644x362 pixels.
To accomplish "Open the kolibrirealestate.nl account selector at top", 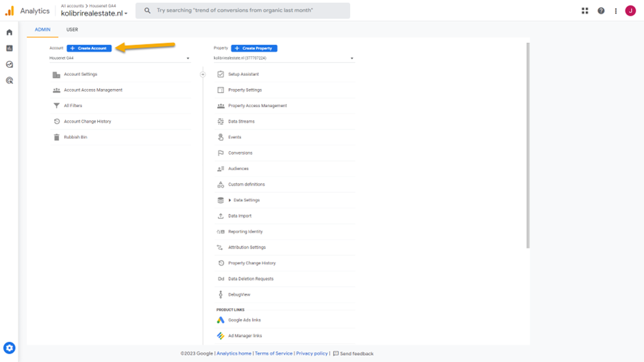I will pos(94,14).
